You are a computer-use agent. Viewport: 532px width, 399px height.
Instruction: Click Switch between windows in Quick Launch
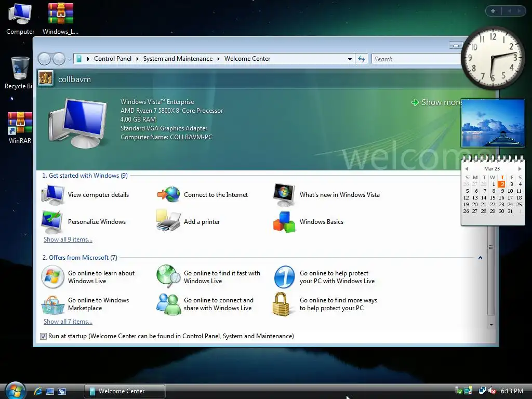pos(62,391)
